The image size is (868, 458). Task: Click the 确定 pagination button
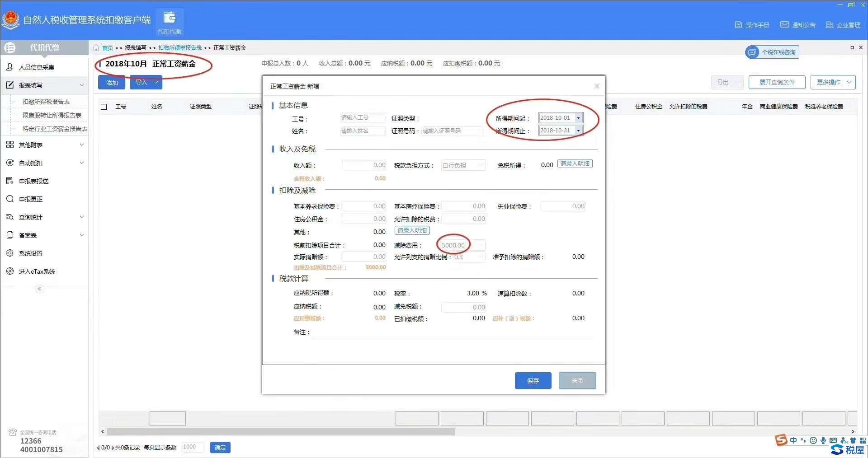coord(220,448)
